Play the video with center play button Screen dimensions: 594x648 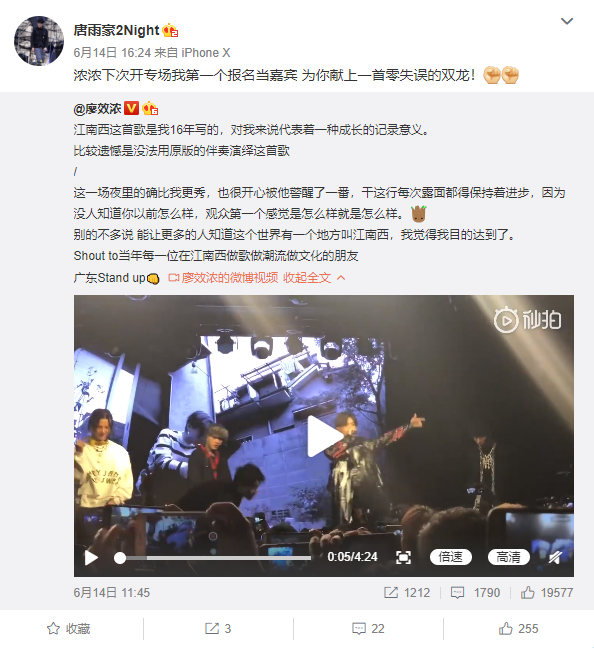(x=324, y=436)
